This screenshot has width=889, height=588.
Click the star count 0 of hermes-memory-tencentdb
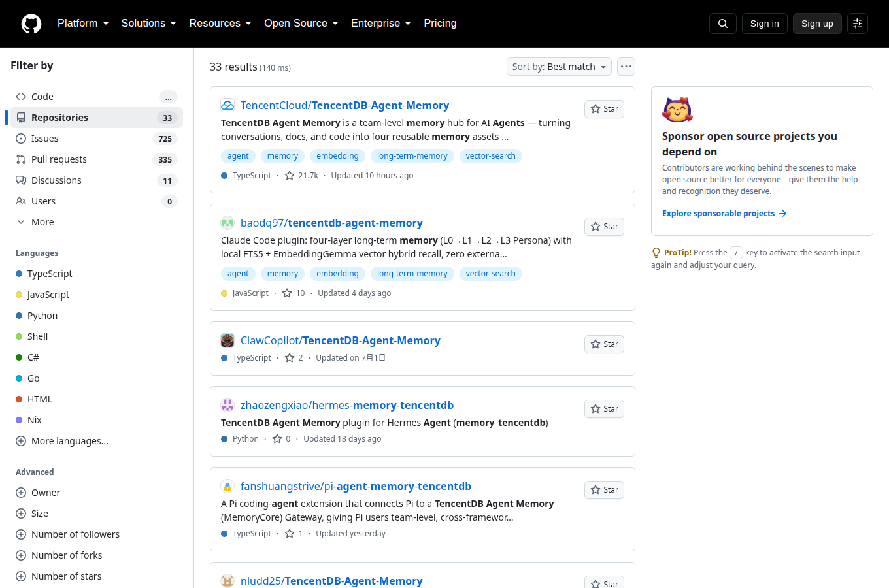pos(281,439)
